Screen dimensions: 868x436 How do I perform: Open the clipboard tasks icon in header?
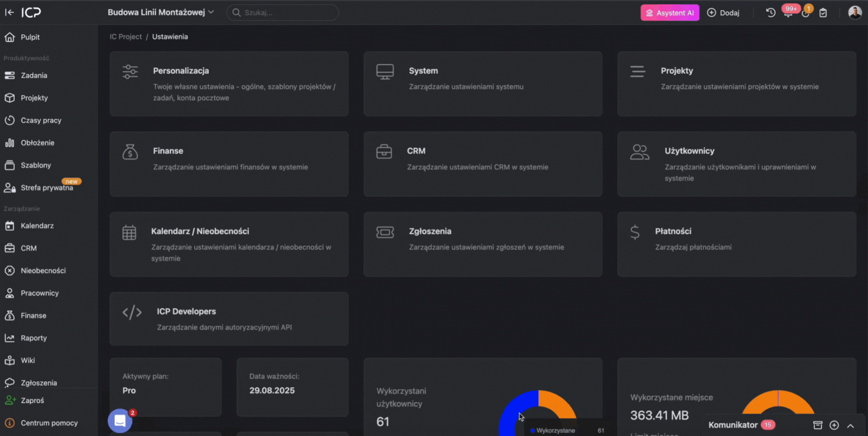click(823, 13)
